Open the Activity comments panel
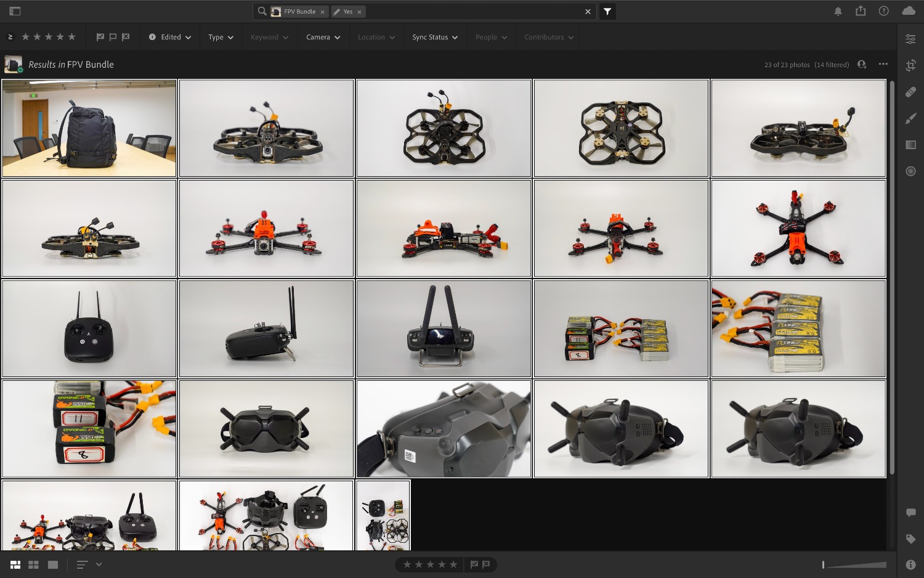Image resolution: width=924 pixels, height=578 pixels. 910,513
